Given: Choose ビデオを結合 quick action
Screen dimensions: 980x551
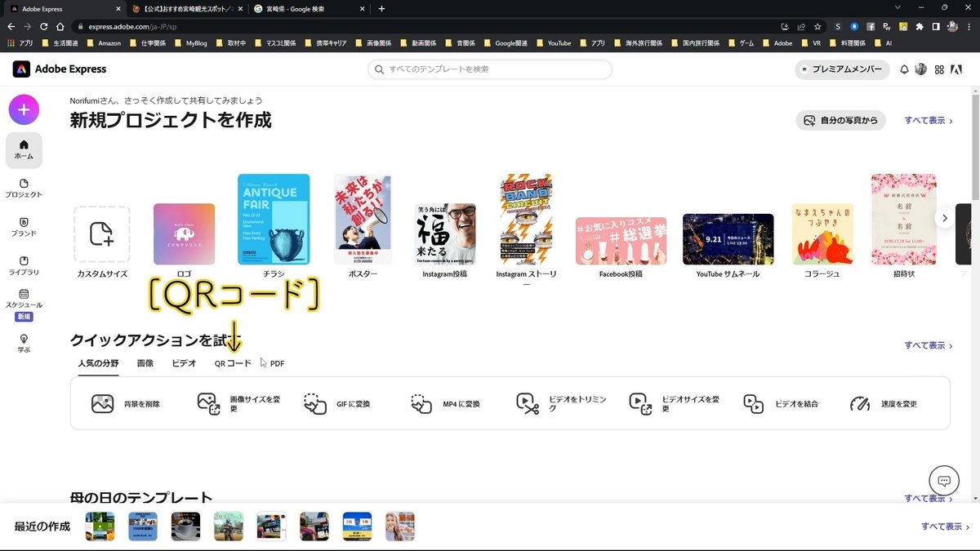Looking at the screenshot, I should tap(780, 403).
